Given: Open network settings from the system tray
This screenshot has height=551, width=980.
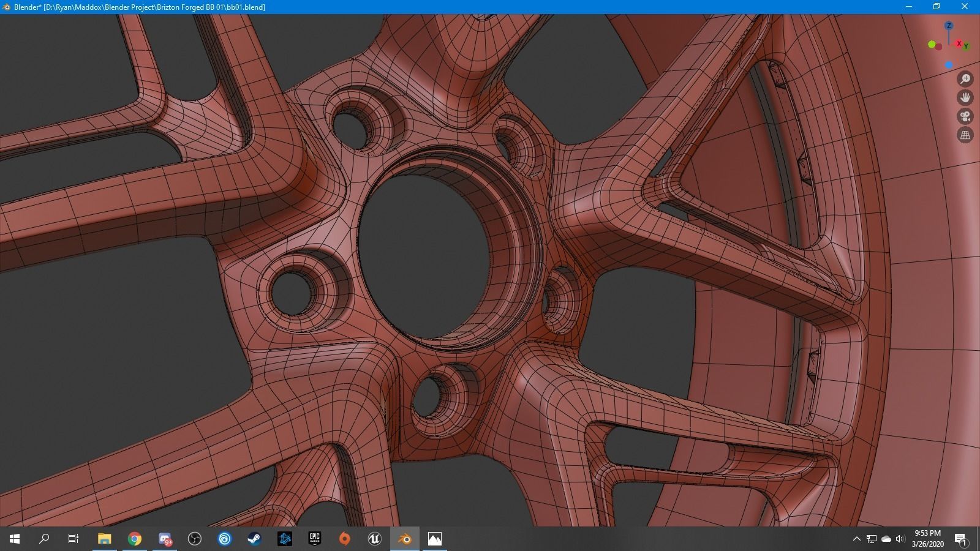Looking at the screenshot, I should point(872,539).
